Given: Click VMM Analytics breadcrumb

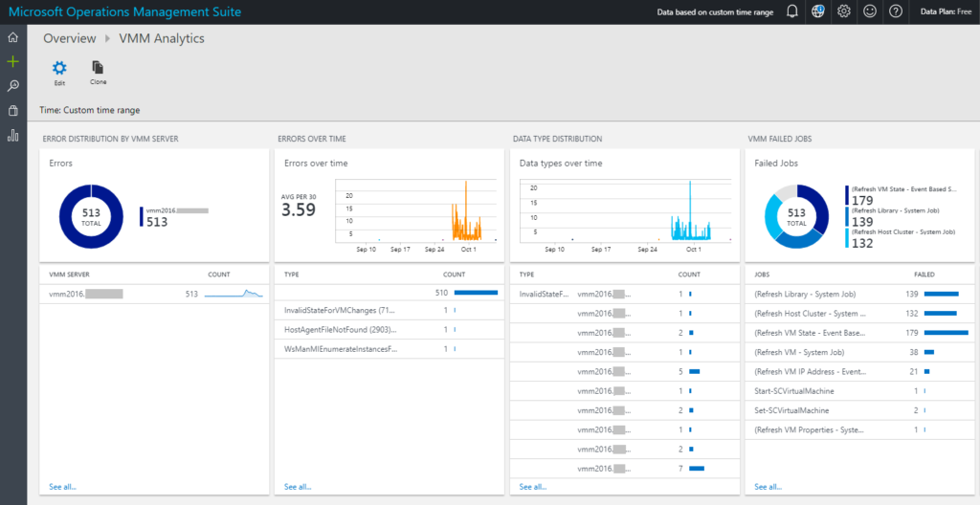Looking at the screenshot, I should point(162,39).
